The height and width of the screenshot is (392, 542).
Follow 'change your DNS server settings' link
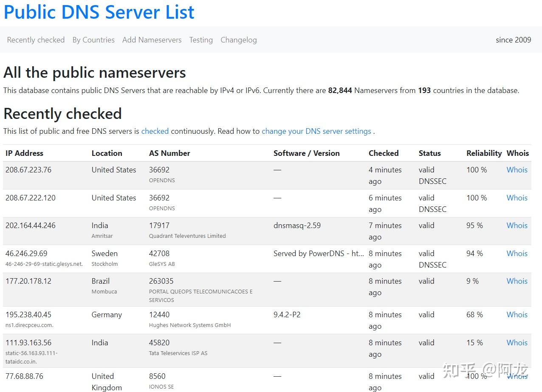pyautogui.click(x=316, y=131)
